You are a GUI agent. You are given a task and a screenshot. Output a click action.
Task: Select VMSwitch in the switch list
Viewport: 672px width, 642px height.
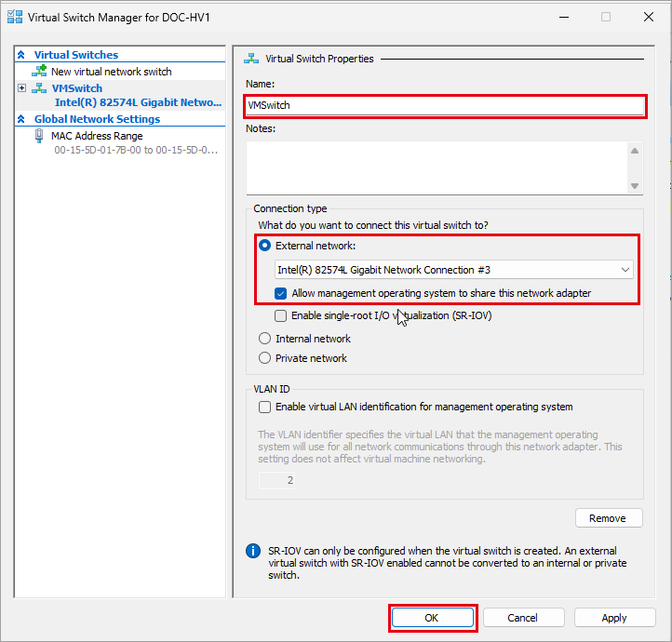77,88
